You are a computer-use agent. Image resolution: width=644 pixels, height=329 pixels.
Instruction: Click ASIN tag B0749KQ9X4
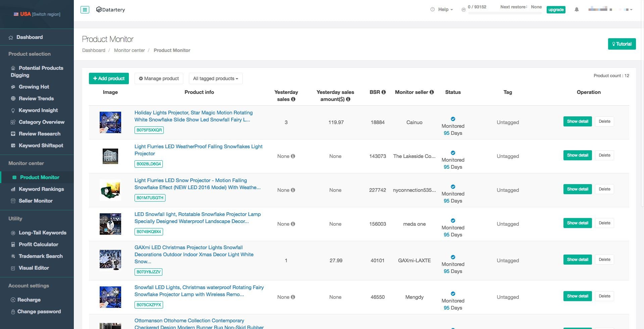[x=149, y=232]
